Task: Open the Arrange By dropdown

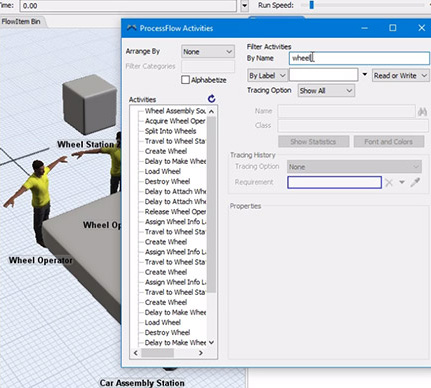Action: (208, 52)
